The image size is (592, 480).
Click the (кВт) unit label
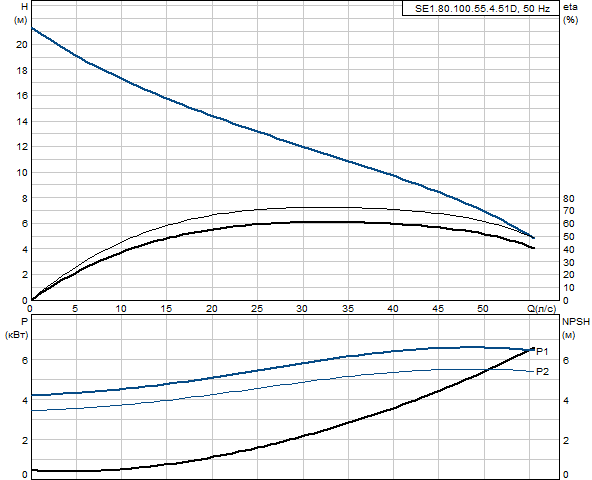click(x=17, y=335)
